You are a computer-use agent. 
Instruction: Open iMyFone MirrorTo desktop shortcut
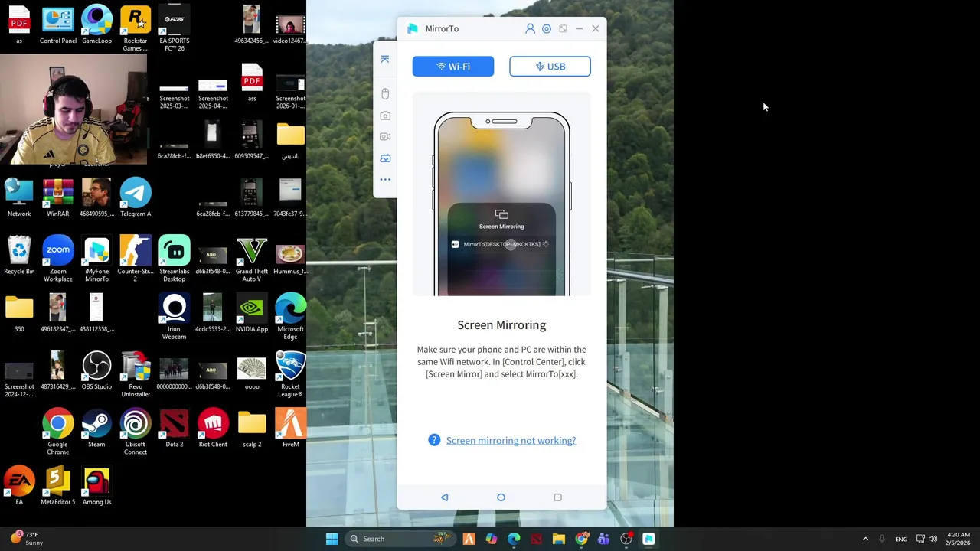pos(96,259)
